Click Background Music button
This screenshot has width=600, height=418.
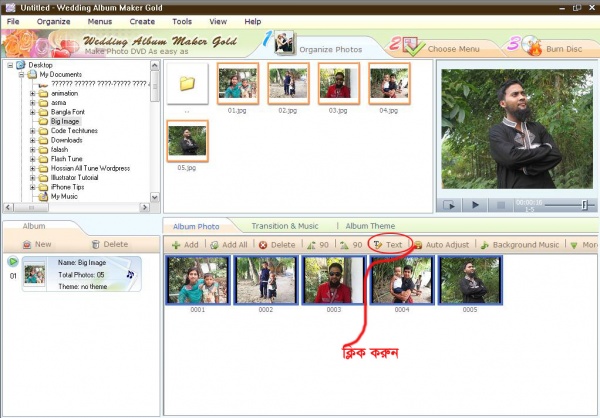click(520, 245)
